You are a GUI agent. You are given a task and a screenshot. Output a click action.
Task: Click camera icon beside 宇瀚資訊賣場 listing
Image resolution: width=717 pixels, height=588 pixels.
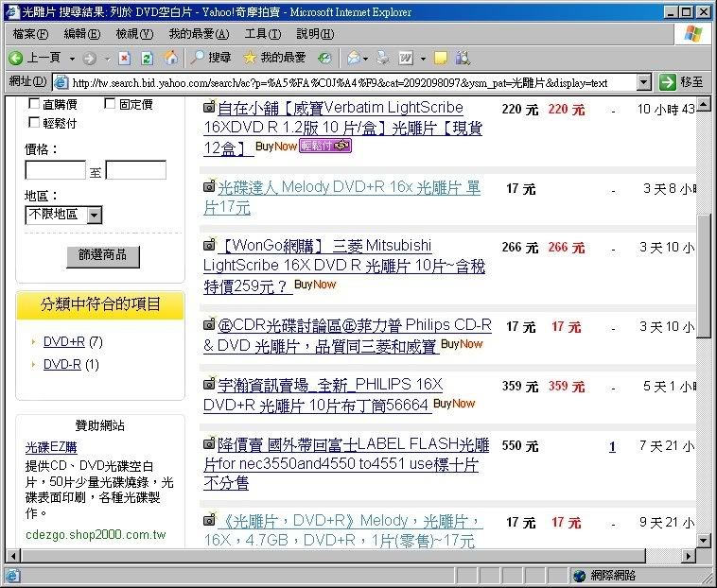pos(209,384)
